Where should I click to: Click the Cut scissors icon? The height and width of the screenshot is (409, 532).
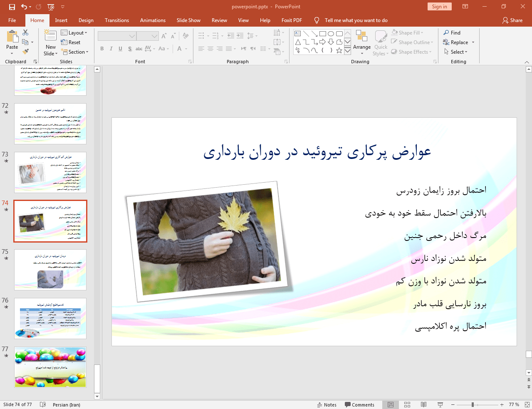point(25,32)
